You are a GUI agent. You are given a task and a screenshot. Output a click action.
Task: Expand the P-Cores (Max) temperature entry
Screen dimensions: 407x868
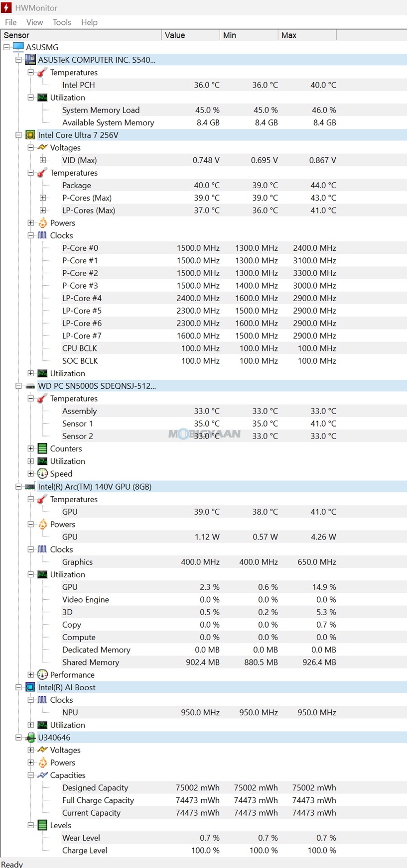coord(43,198)
